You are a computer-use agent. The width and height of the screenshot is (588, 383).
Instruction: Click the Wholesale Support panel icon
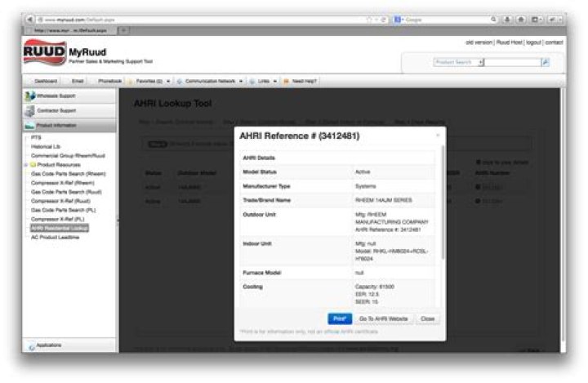click(x=29, y=96)
